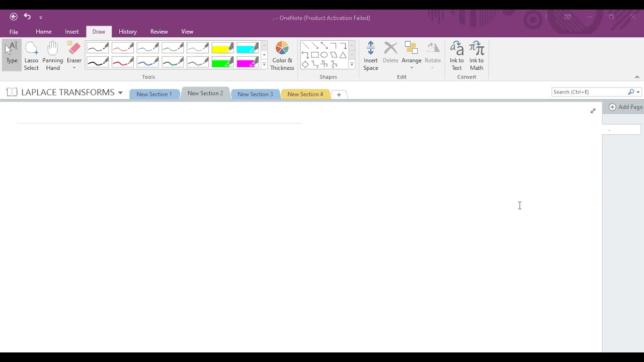Viewport: 644px width, 362px height.
Task: Switch to the Home ribbon tab
Action: point(44,32)
